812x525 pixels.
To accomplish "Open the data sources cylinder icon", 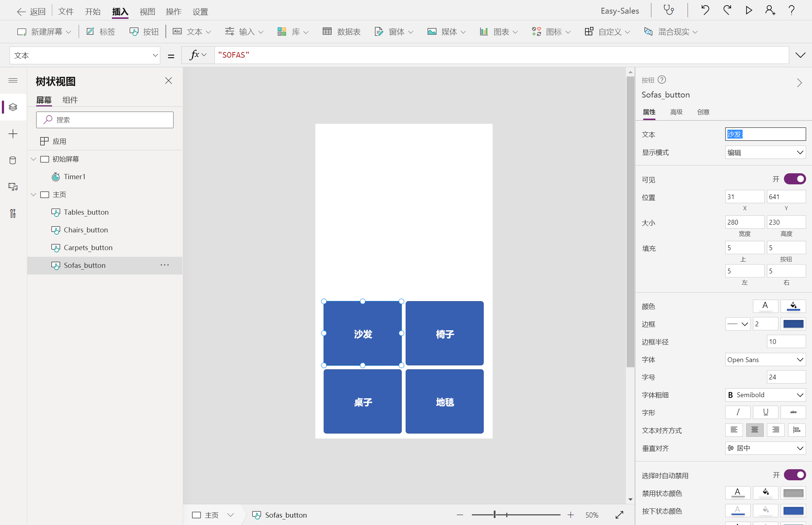I will point(13,160).
